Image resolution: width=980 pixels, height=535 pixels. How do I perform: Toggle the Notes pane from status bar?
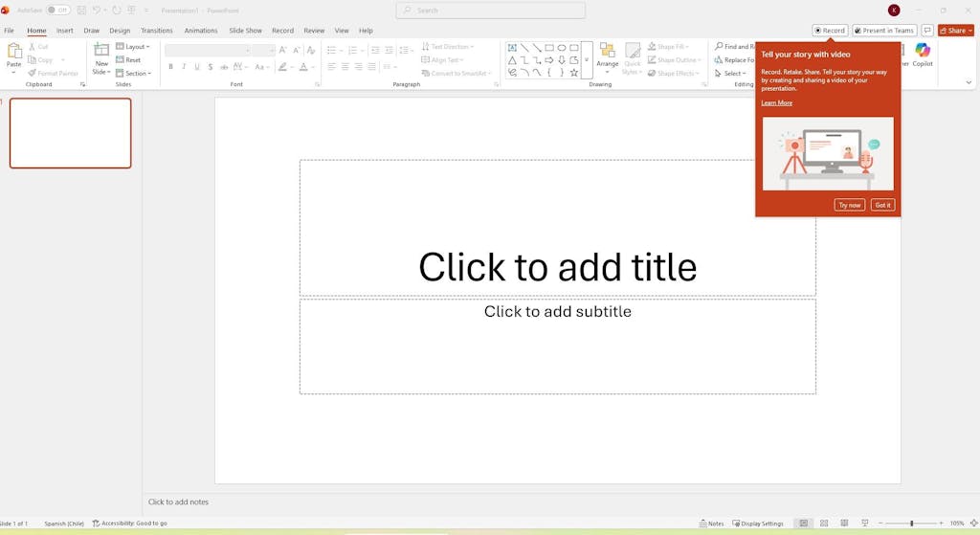(x=711, y=524)
